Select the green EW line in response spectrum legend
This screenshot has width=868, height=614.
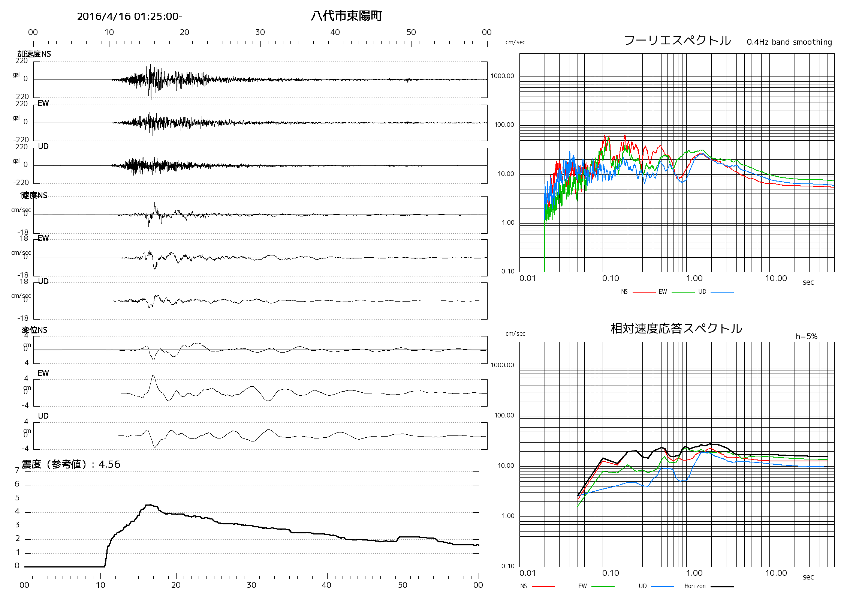point(603,586)
